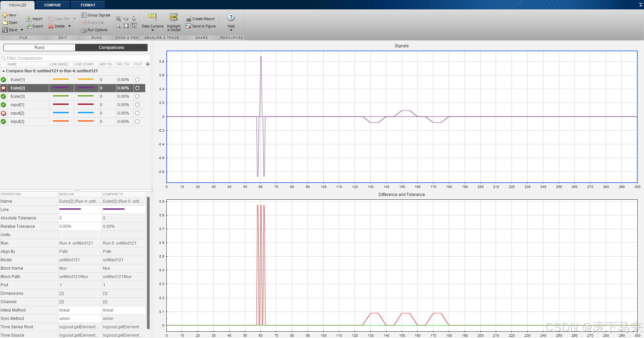Select the plot radio button for Euler[3]
The width and height of the screenshot is (644, 338).
point(137,96)
